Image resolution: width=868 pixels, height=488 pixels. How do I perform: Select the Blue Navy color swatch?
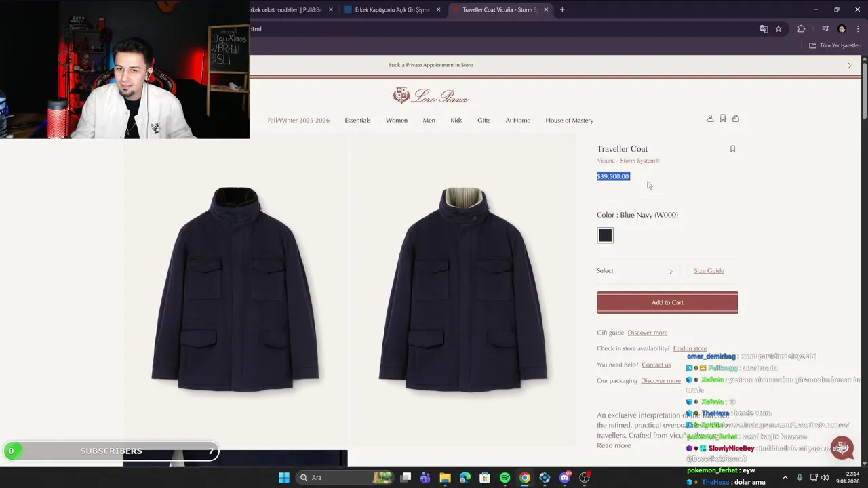605,235
